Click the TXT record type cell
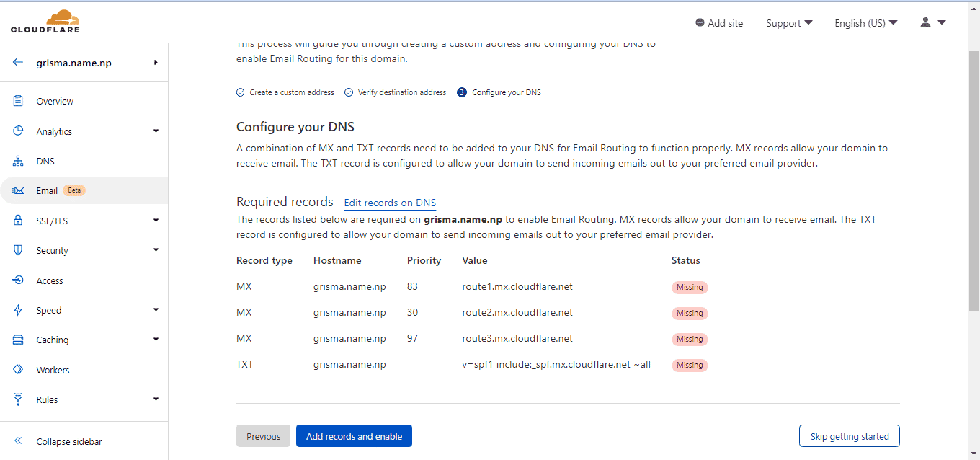Screen dimensions: 980x460 [x=245, y=364]
